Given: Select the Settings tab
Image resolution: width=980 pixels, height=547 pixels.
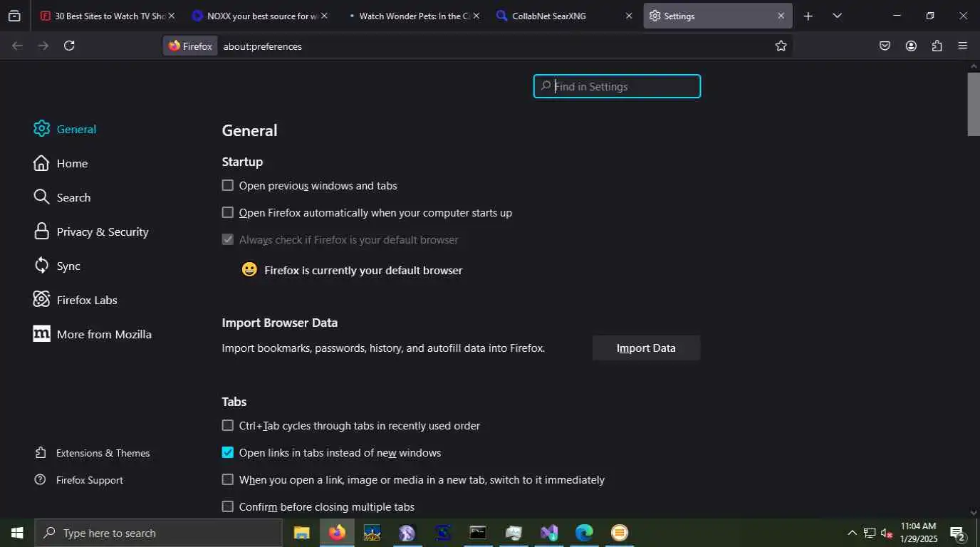Looking at the screenshot, I should [717, 16].
